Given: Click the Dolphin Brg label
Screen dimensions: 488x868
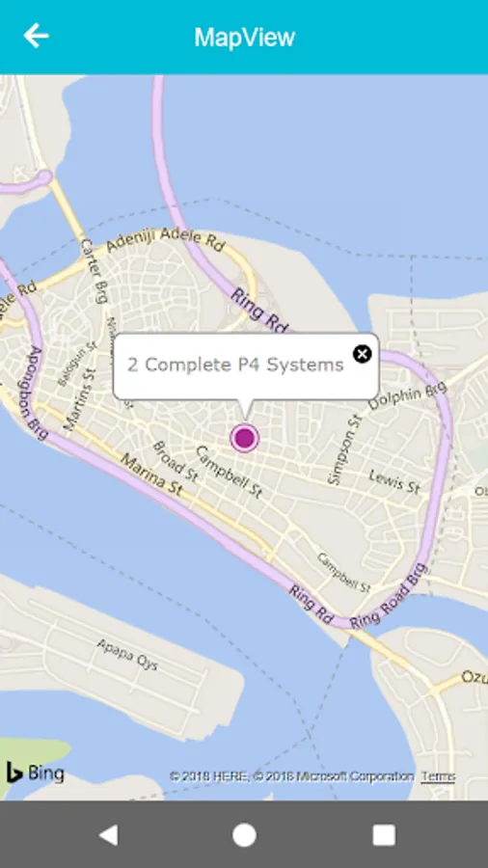Looking at the screenshot, I should (407, 398).
